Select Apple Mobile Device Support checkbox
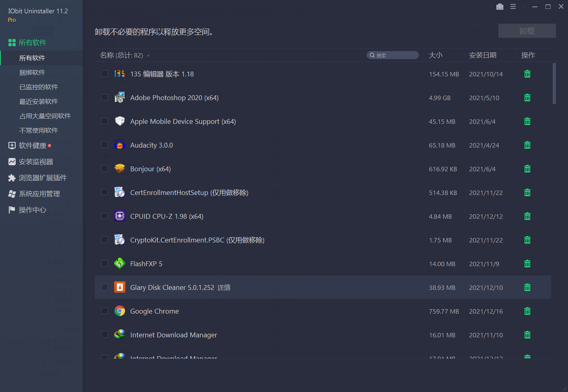 click(x=105, y=121)
